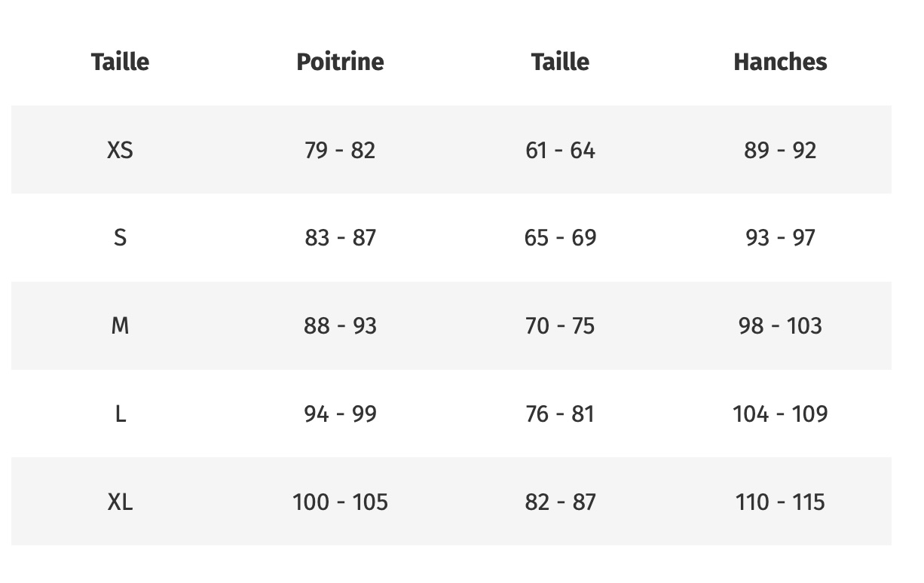Click the 98 - 103 hips value
The image size is (924, 583).
coord(780,326)
